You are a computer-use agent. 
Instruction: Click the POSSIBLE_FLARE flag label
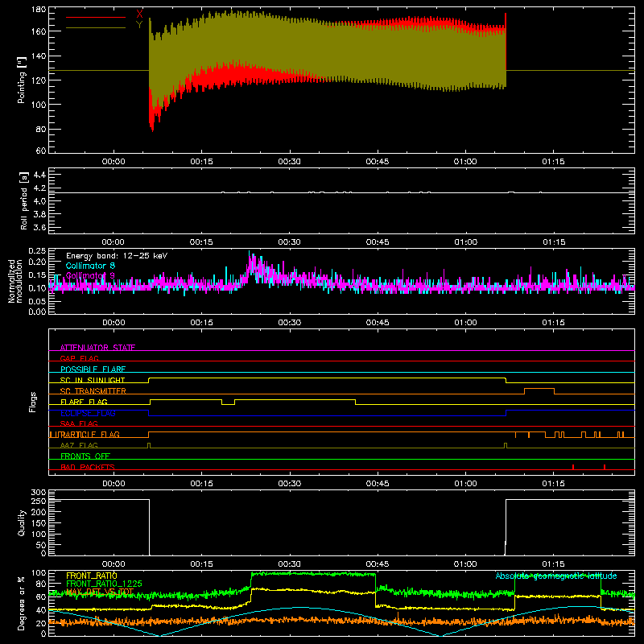coord(93,369)
